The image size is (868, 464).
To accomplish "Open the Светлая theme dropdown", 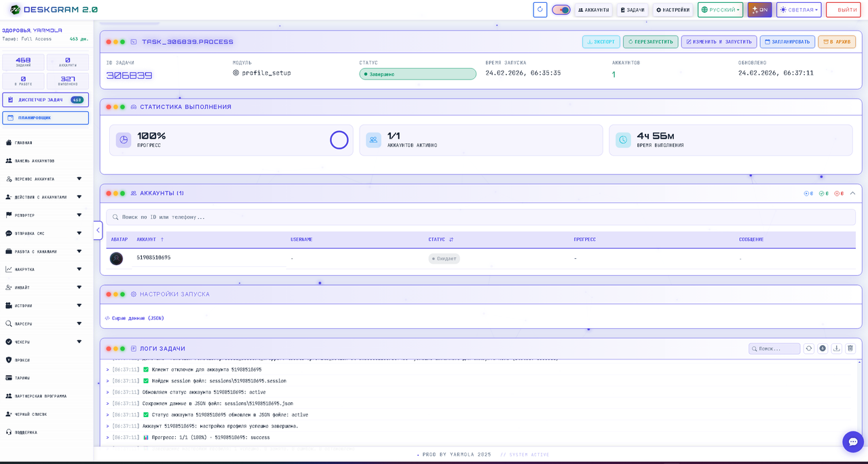I will (798, 10).
